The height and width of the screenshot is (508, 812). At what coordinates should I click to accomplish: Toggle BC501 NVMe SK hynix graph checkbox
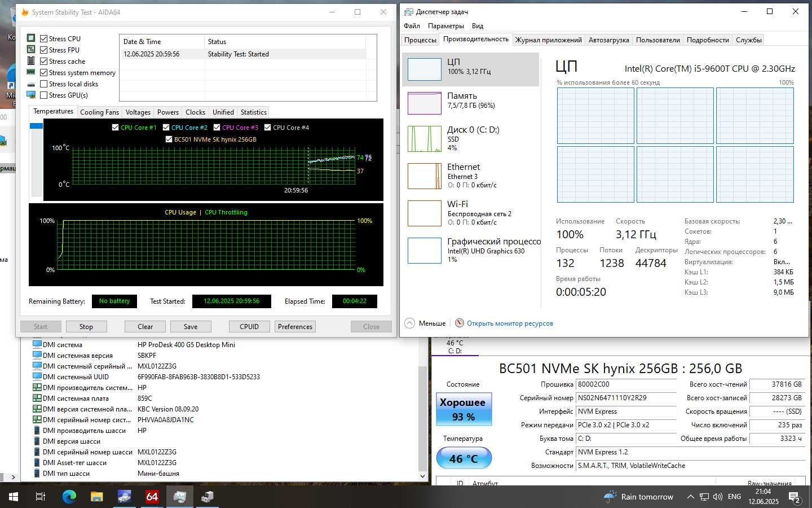[169, 139]
